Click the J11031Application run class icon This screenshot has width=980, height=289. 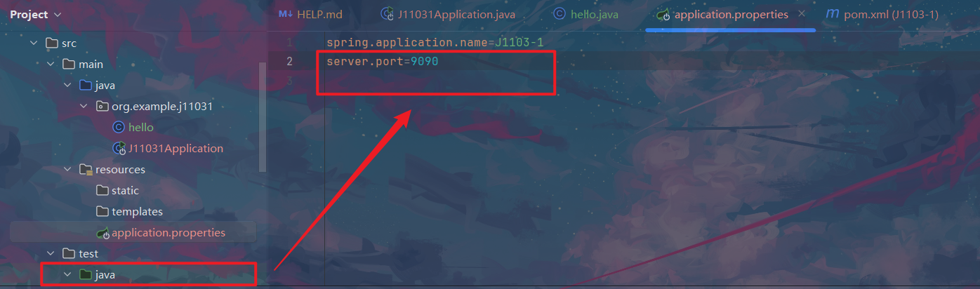119,148
